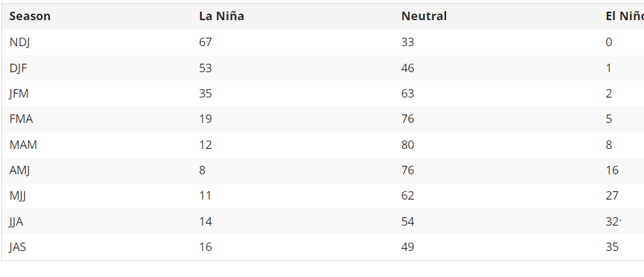Click the Neutral value 80 for MAM
The image size is (644, 277).
(x=408, y=145)
